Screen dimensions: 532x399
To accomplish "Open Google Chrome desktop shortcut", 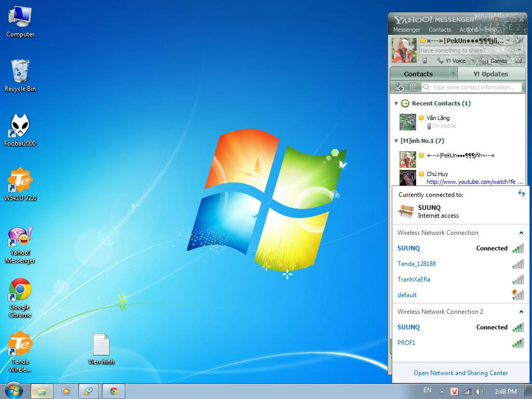I will pyautogui.click(x=20, y=298).
